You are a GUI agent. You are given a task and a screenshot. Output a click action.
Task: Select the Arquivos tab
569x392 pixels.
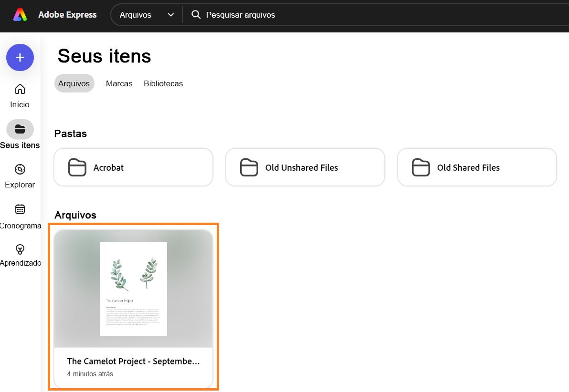[74, 83]
